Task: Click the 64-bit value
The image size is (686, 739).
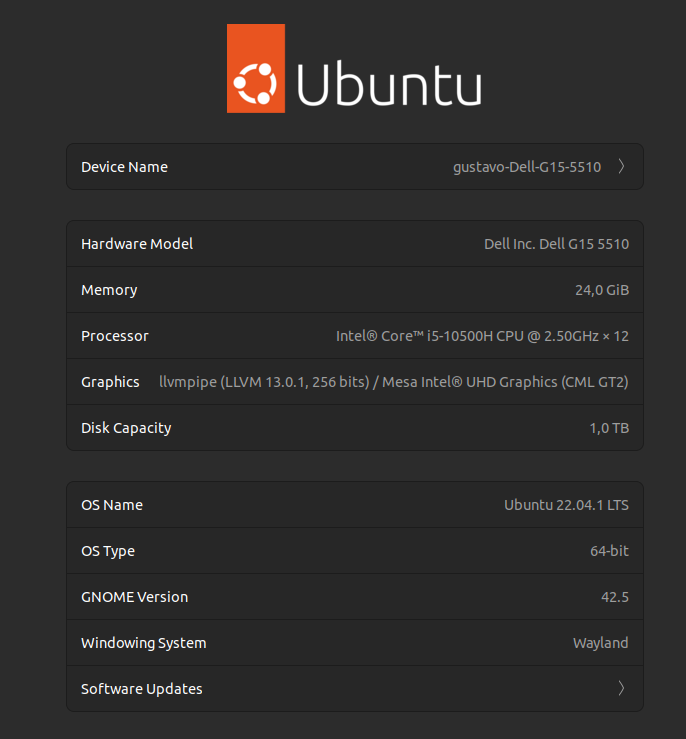Action: tap(610, 551)
